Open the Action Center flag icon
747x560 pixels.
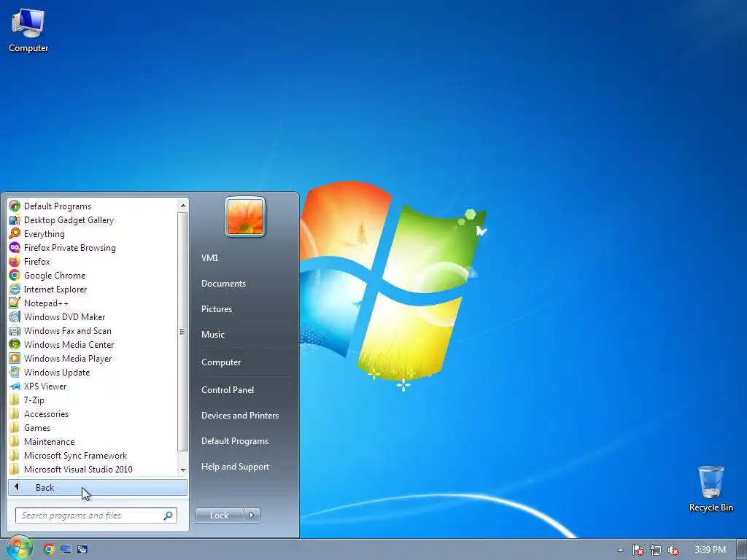click(x=638, y=550)
